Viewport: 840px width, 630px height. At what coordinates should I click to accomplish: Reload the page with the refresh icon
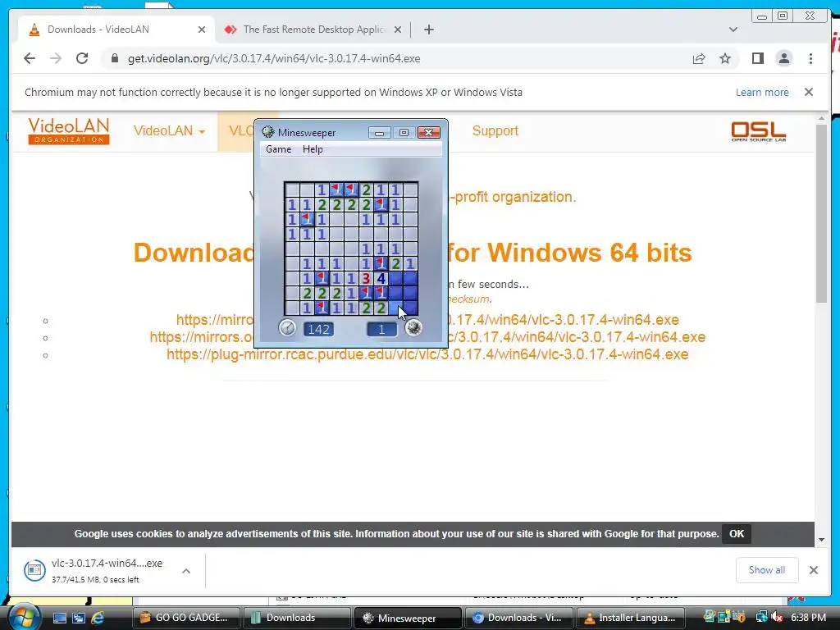(x=82, y=58)
